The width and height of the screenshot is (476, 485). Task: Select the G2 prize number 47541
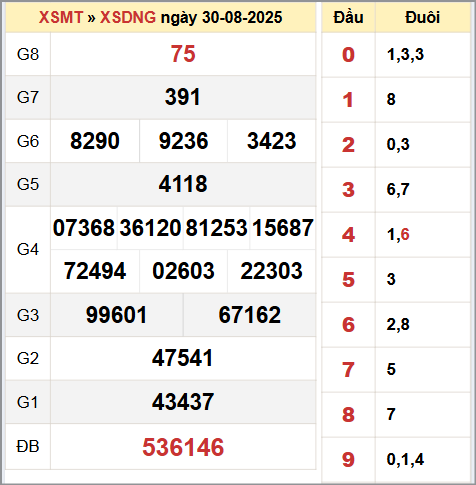pyautogui.click(x=182, y=358)
